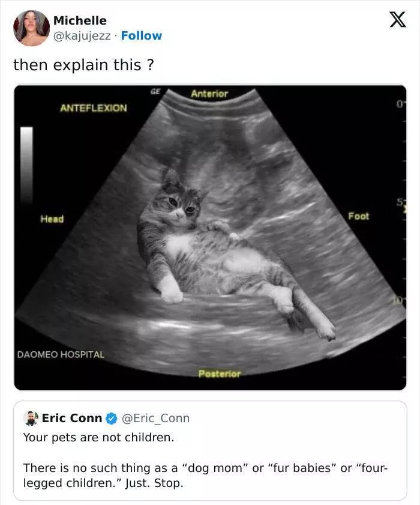
Task: Click the Anterior label
Action: coord(209,94)
